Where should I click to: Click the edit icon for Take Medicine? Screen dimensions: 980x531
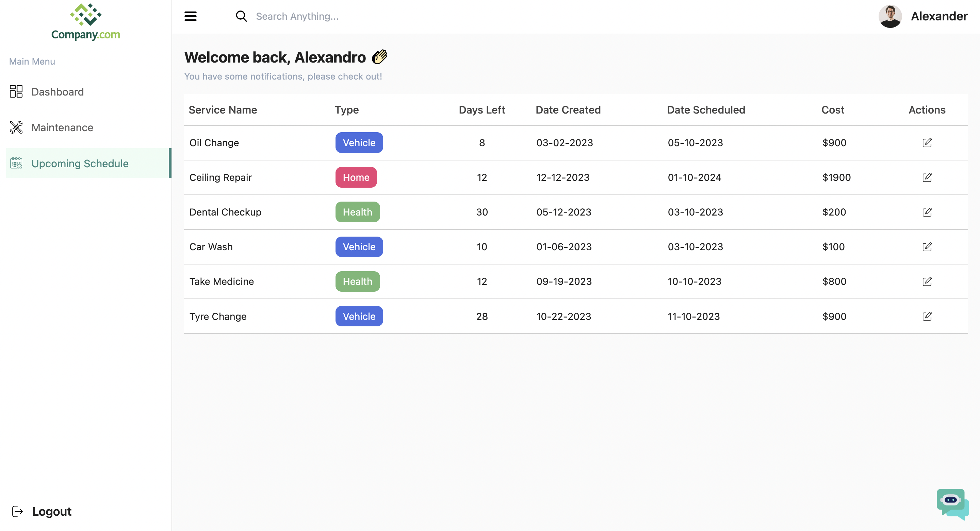click(x=927, y=281)
